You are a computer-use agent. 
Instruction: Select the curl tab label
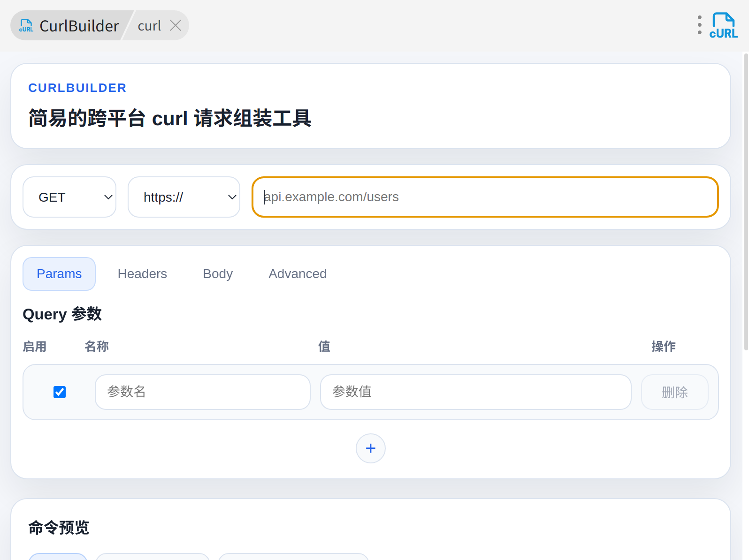pyautogui.click(x=149, y=26)
